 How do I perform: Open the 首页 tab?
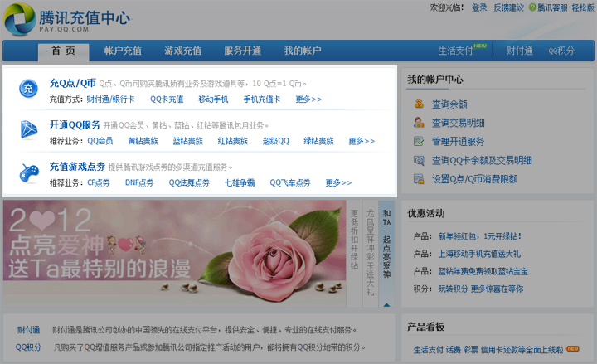[x=64, y=51]
